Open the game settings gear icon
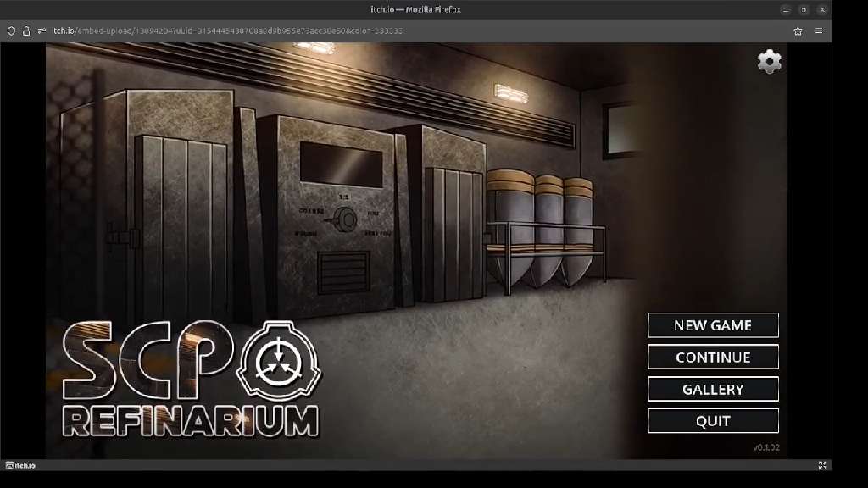The image size is (868, 488). 769,61
